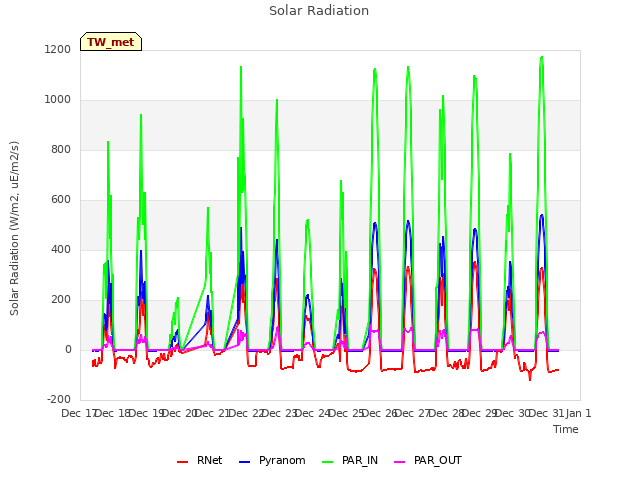Click the 600 y-axis tick label

pos(61,200)
